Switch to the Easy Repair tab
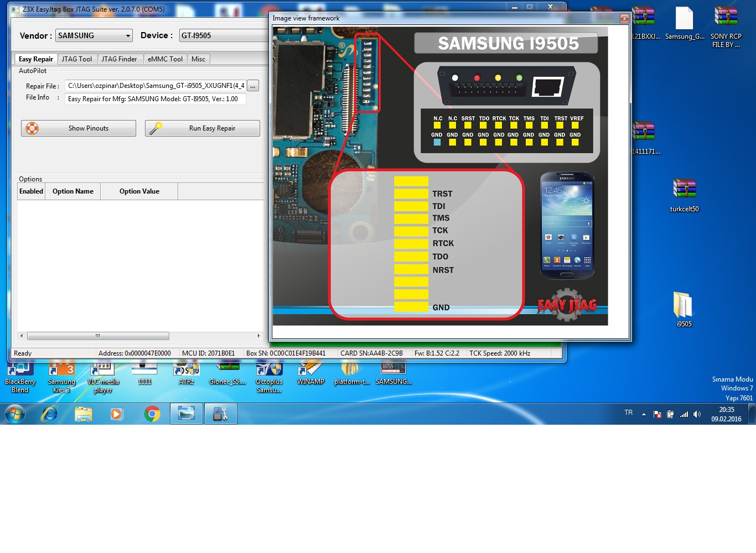Screen dimensions: 756x553 pos(36,59)
